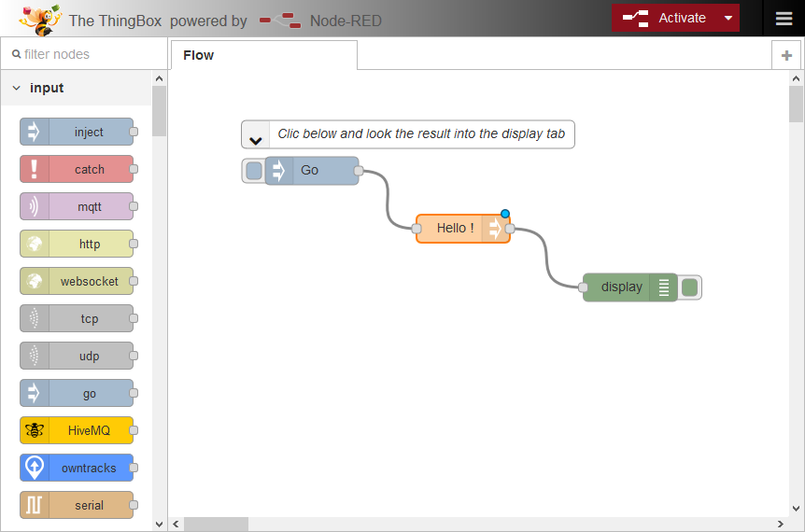Expand the comment node chevron
Viewport: 805px width, 532px height.
pyautogui.click(x=255, y=138)
